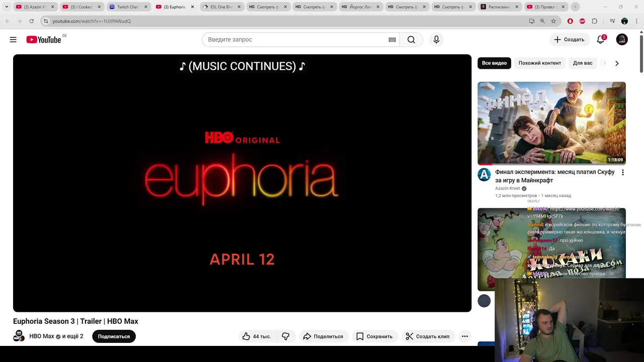Open the on-screen keyboard in search box
The width and height of the screenshot is (644, 362).
[x=392, y=40]
